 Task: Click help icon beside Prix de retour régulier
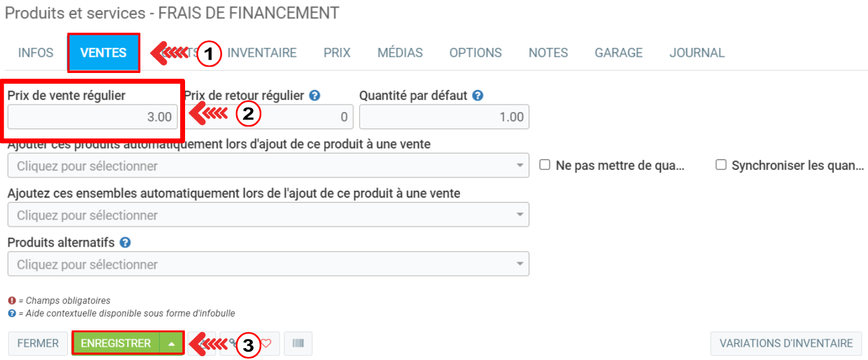click(315, 96)
